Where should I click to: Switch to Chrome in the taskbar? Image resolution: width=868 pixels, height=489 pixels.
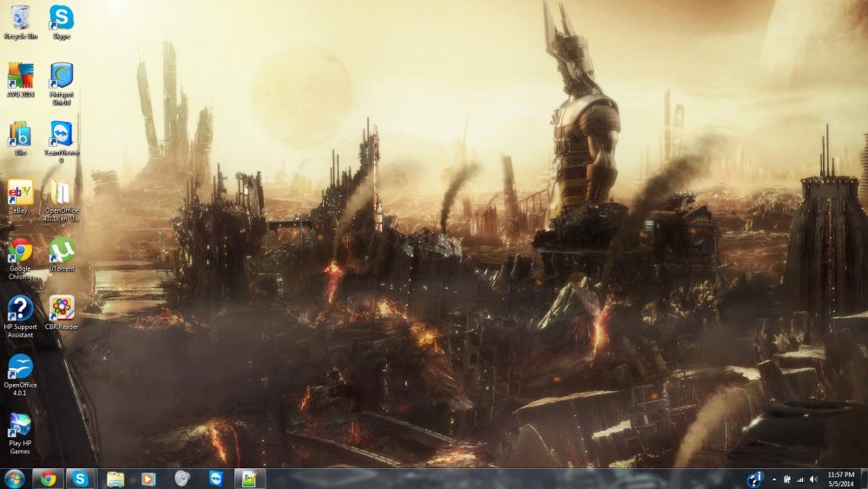point(48,479)
